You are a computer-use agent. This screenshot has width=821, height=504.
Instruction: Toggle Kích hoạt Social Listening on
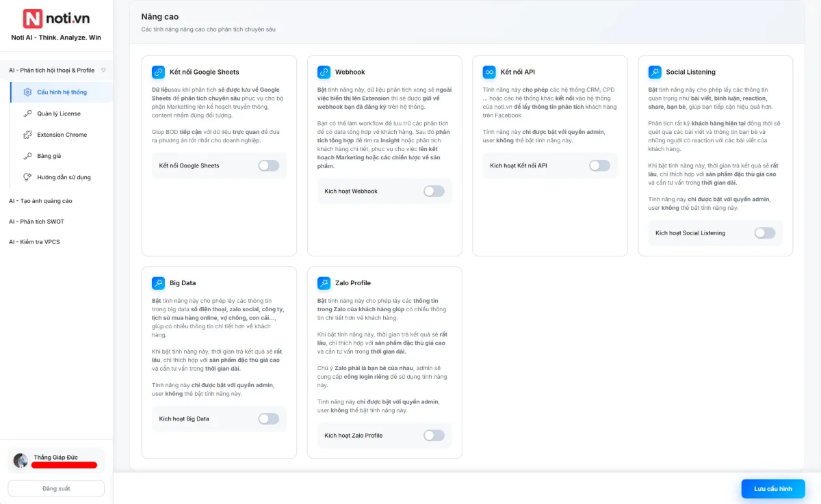(x=764, y=233)
